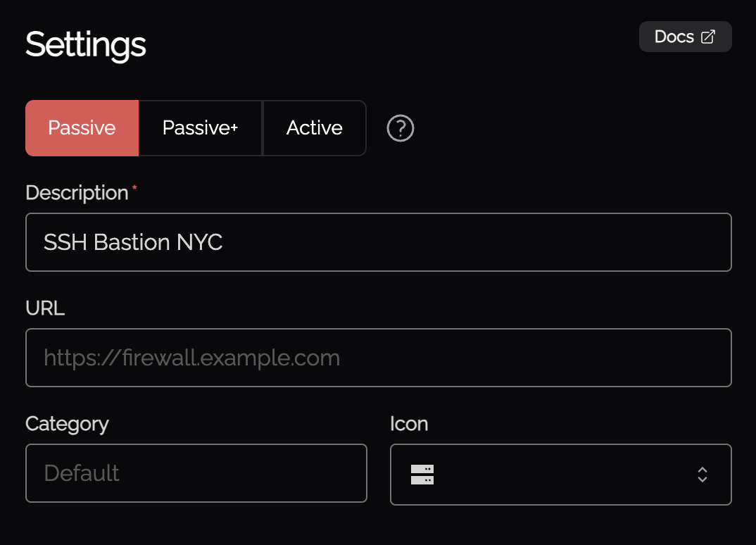Click the up-down chevron arrows icon
756x545 pixels.
[x=702, y=475]
